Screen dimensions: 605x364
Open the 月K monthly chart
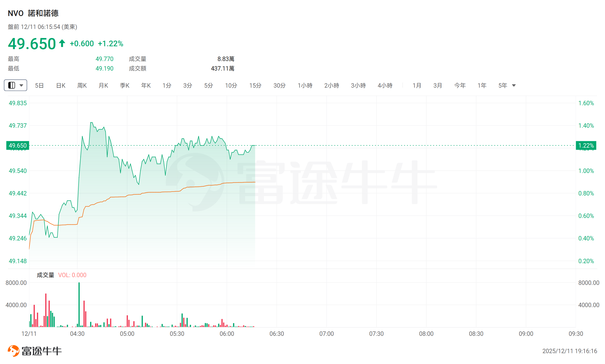(x=103, y=86)
